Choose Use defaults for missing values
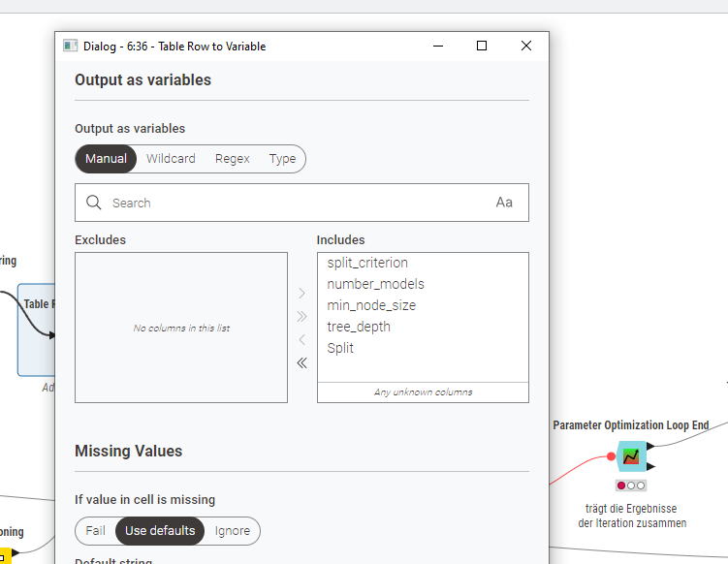The image size is (728, 564). [160, 531]
